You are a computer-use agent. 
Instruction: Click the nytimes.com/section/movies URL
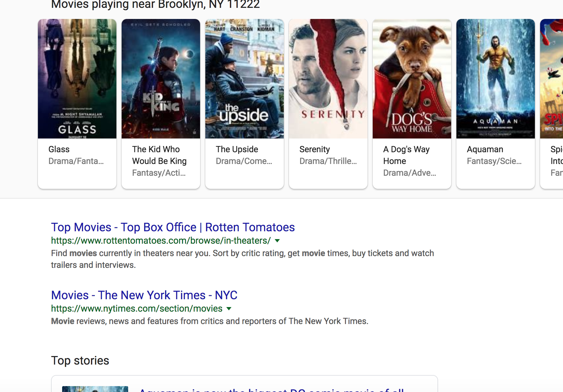(x=137, y=308)
